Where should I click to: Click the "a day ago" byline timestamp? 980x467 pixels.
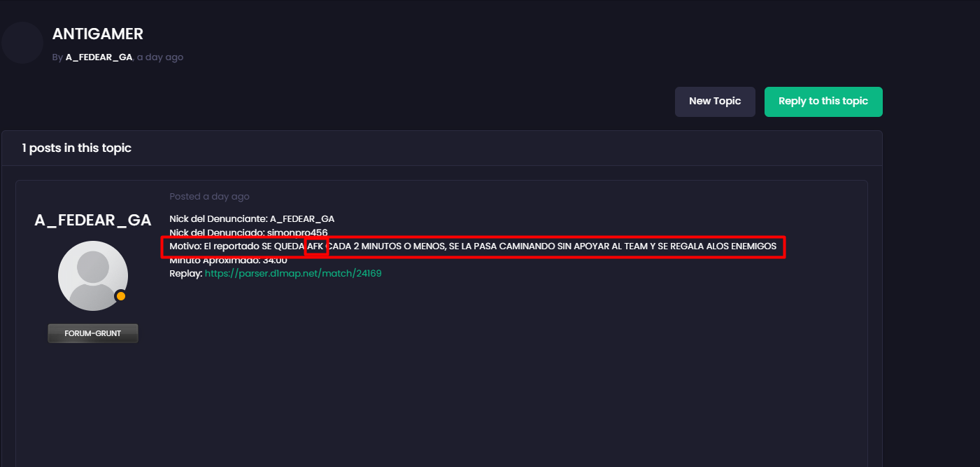[160, 57]
